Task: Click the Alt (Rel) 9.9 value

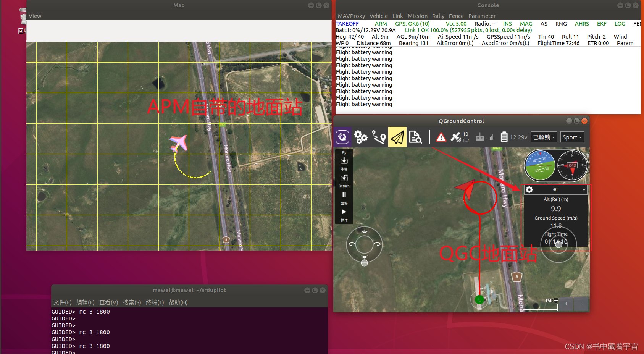Action: pos(556,209)
